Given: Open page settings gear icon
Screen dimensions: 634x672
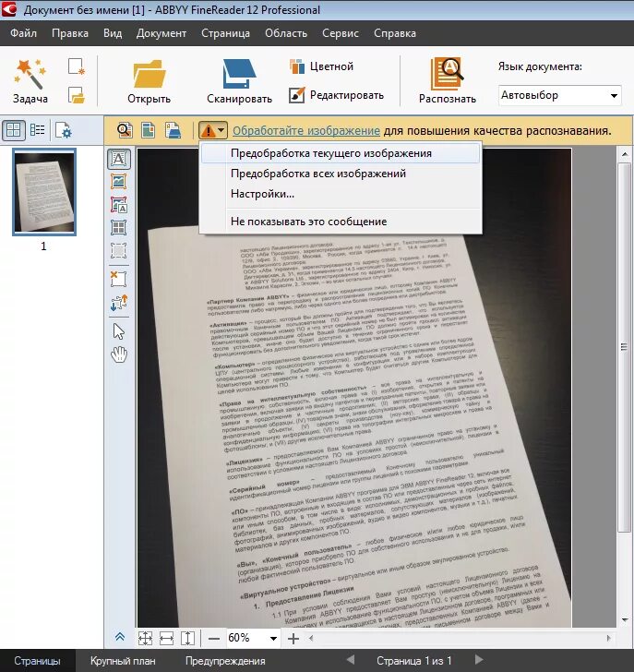Looking at the screenshot, I should (64, 130).
